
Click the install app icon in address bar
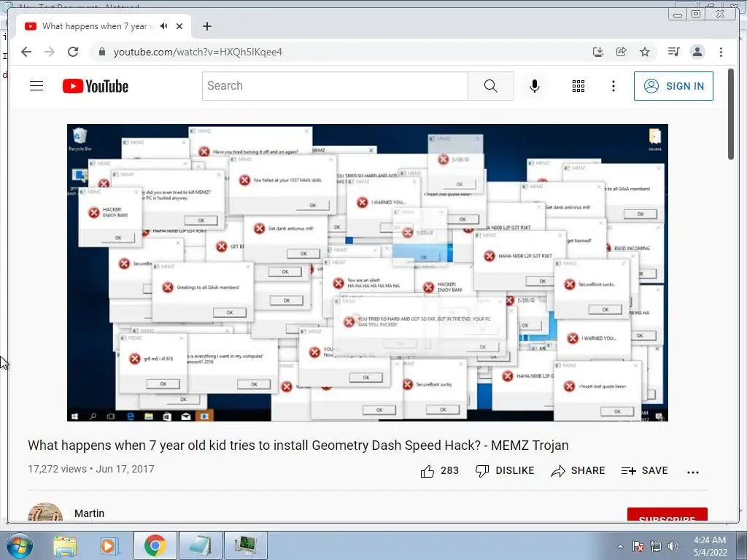(x=598, y=52)
